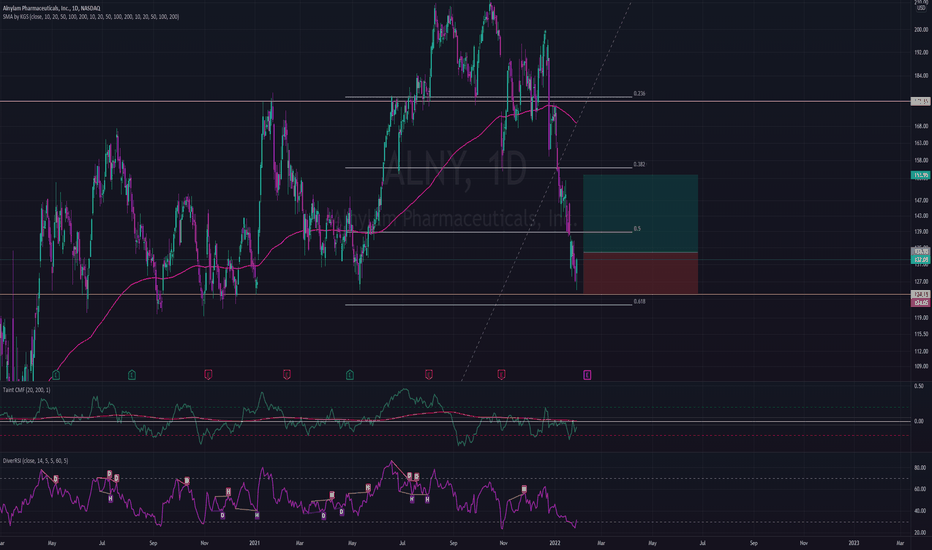Click the 2021 time axis label

click(254, 543)
